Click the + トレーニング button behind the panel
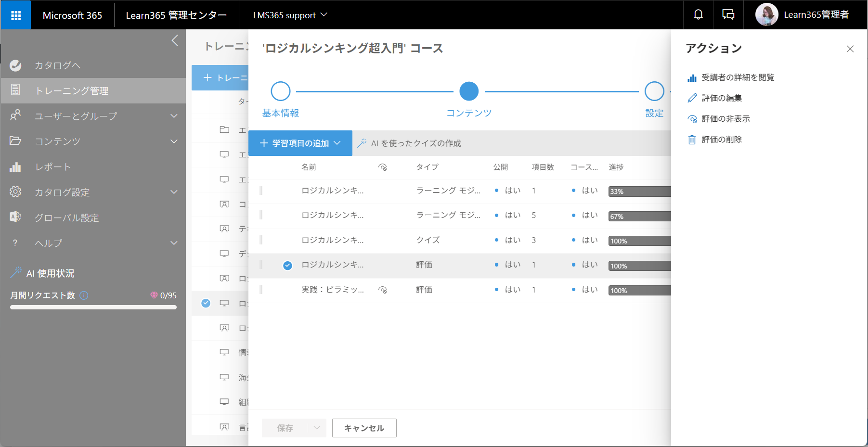This screenshot has height=447, width=868. pos(220,78)
